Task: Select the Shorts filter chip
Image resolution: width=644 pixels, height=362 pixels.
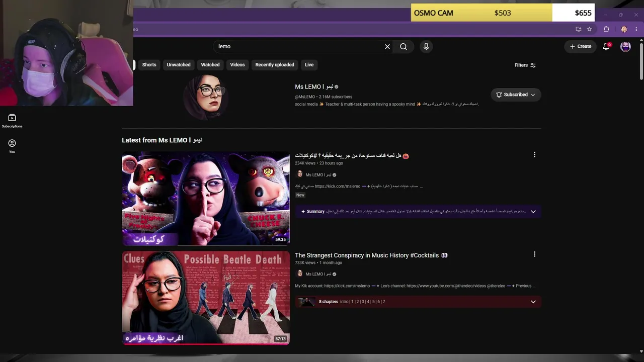Action: pyautogui.click(x=149, y=65)
